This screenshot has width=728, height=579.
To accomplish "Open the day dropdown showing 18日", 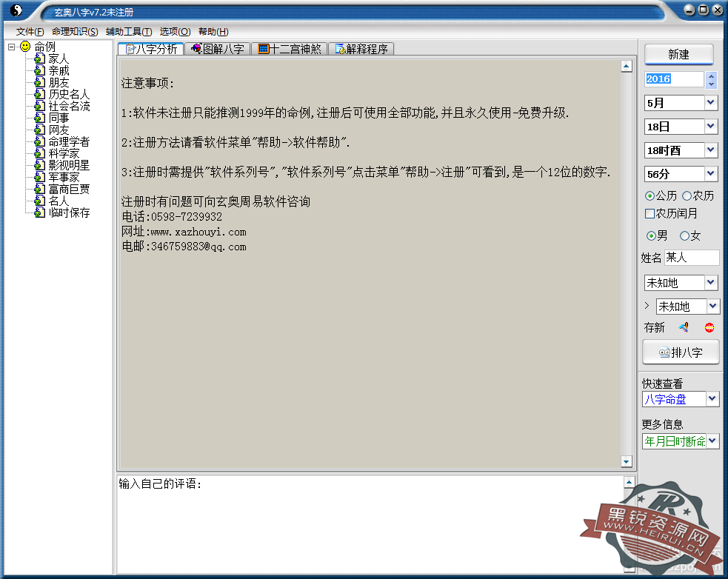I will pyautogui.click(x=711, y=127).
